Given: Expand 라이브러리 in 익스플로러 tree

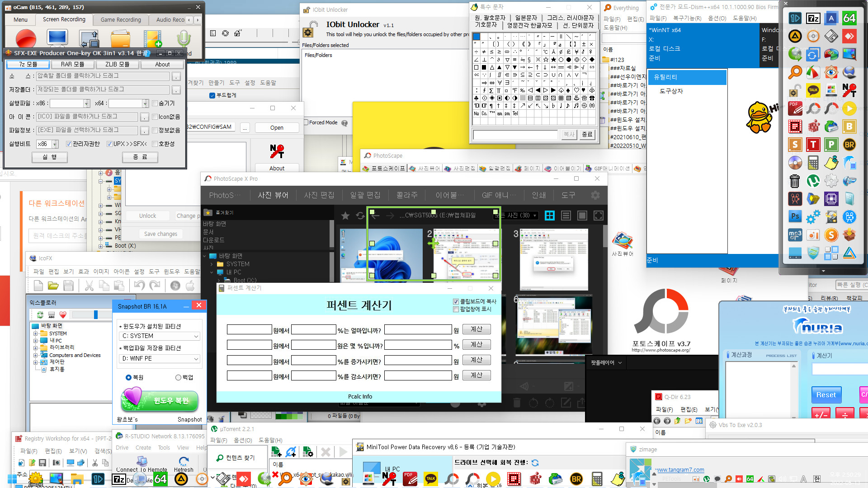Looking at the screenshot, I should point(35,348).
